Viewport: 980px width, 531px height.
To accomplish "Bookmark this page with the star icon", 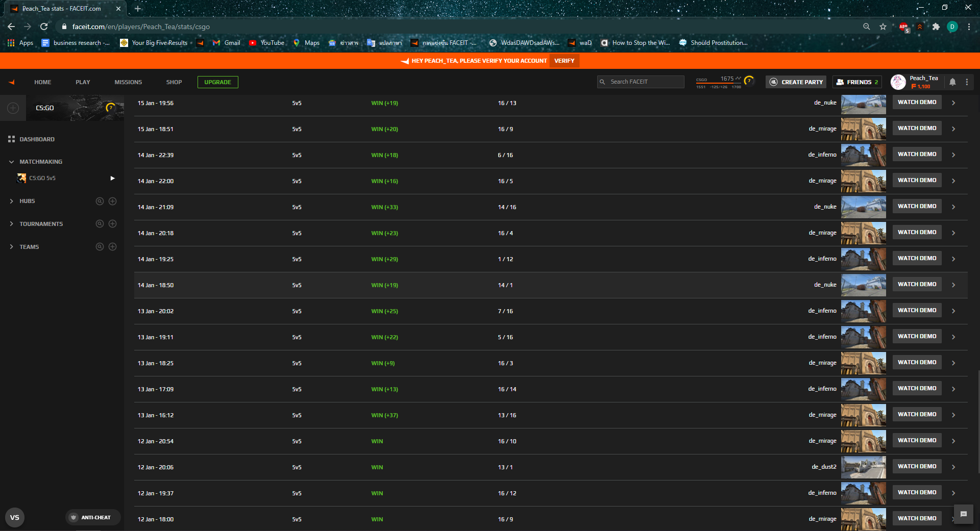I will (x=883, y=27).
